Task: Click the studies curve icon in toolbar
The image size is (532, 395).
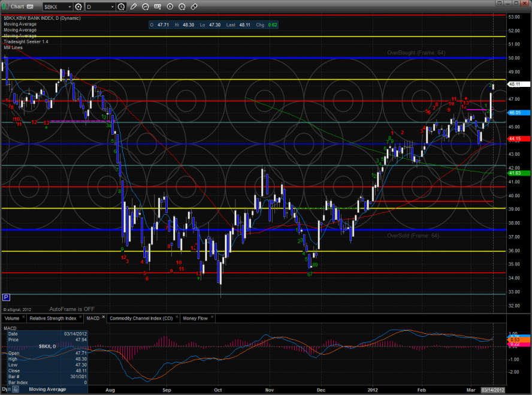Action: pos(146,7)
